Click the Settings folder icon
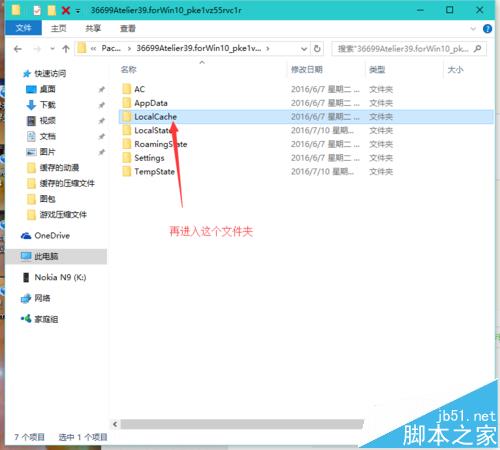The width and height of the screenshot is (500, 450). [127, 158]
